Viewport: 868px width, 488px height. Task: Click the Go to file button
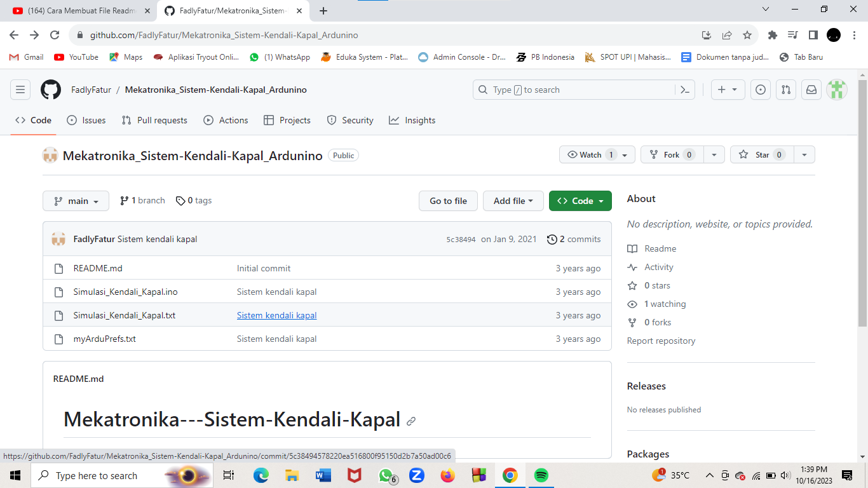pos(448,201)
